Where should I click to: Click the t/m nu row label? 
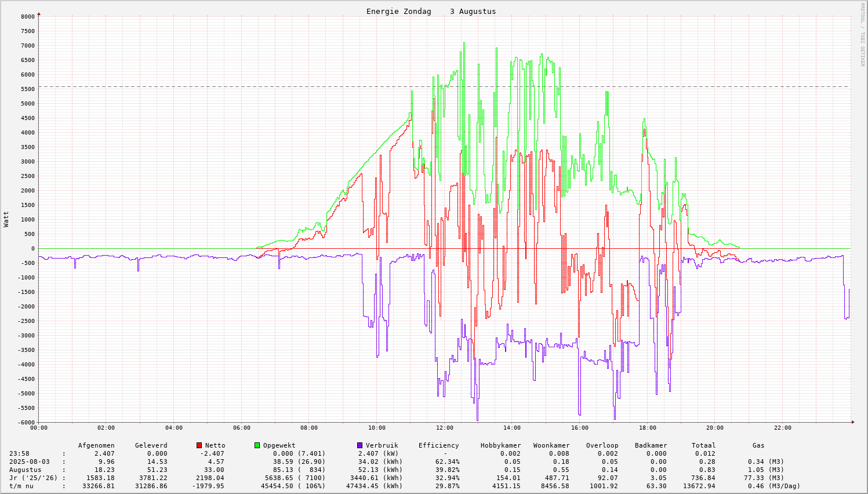tap(21, 486)
